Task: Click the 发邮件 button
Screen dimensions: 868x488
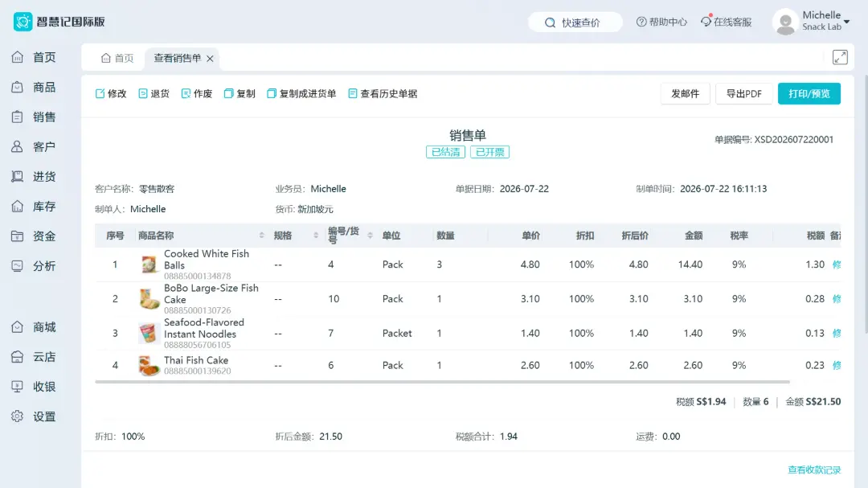Action: [686, 93]
